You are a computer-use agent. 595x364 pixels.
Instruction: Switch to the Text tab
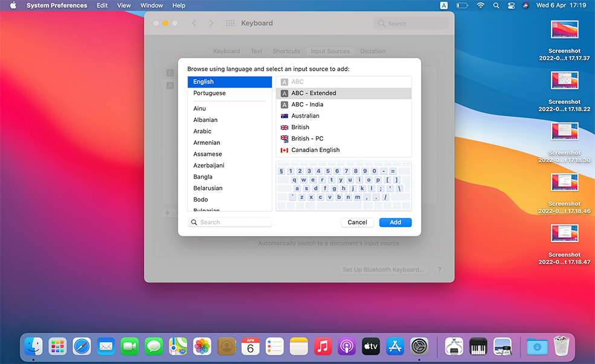(x=256, y=51)
